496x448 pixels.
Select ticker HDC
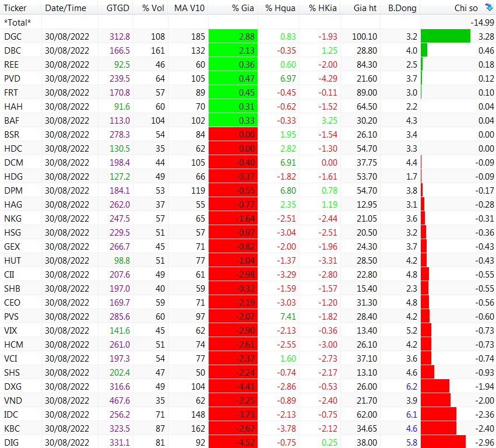pos(13,149)
